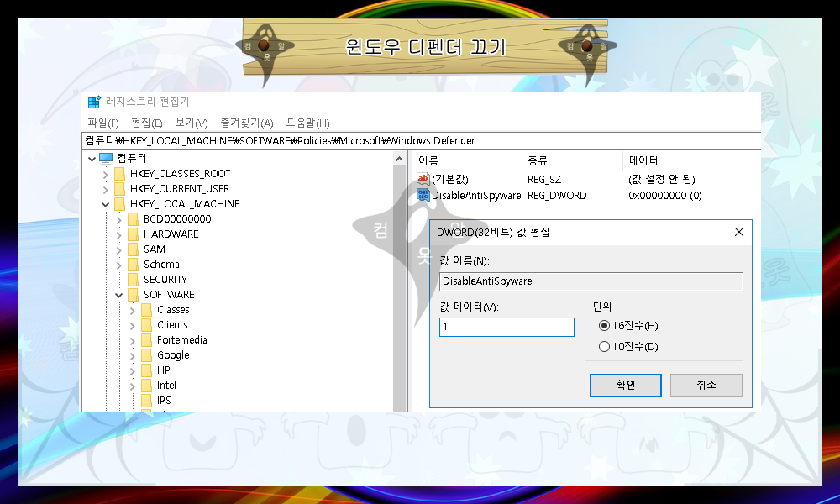The width and height of the screenshot is (840, 504).
Task: Expand the Classes node
Action: tap(133, 310)
